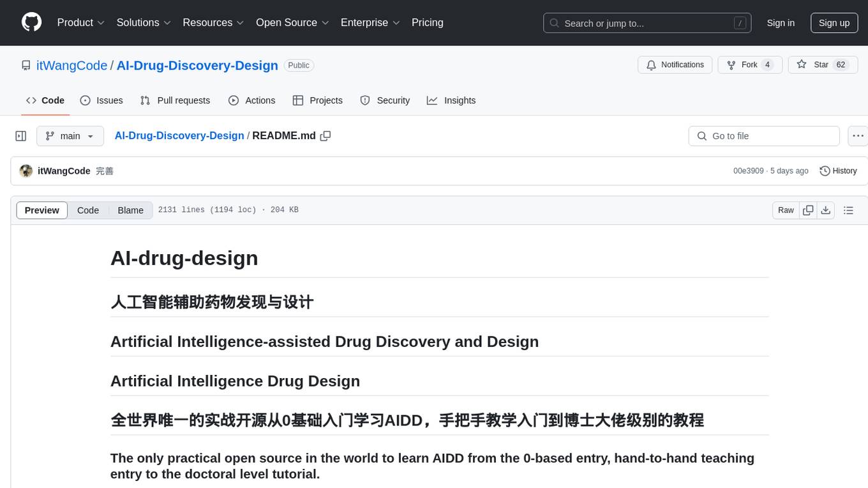The width and height of the screenshot is (868, 488).
Task: Click the fork count badge 4
Action: pyautogui.click(x=768, y=65)
